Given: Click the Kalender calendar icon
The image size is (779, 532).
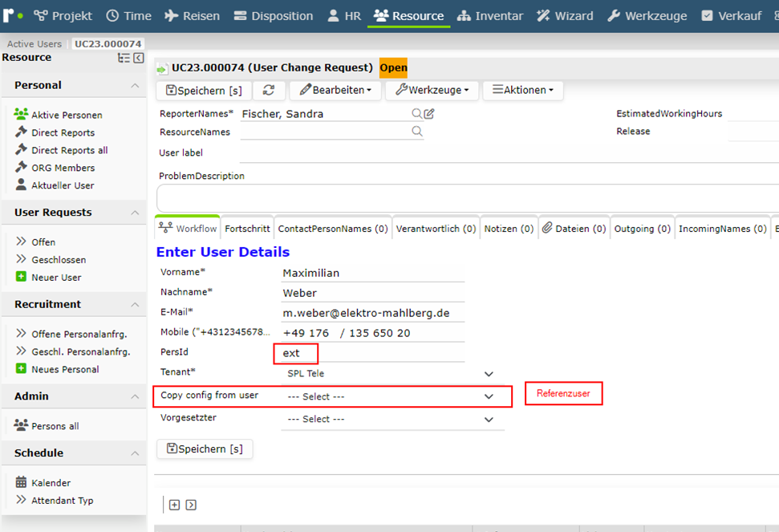Looking at the screenshot, I should (x=21, y=481).
